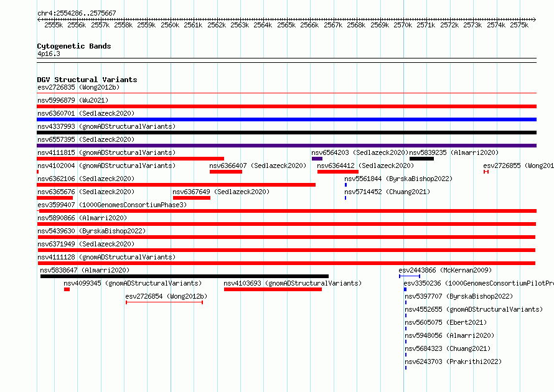Click the red bracket span under esv2726854
554x392 pixels.
(164, 302)
